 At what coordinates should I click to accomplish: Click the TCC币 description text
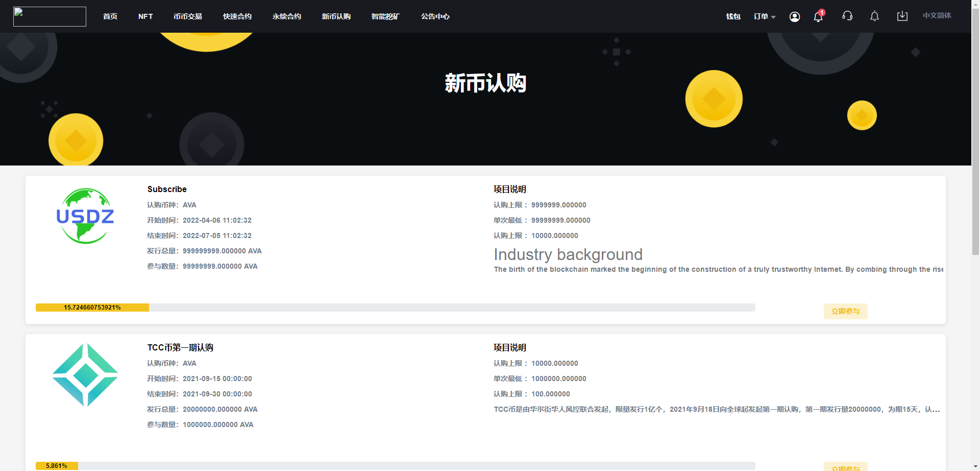point(717,410)
